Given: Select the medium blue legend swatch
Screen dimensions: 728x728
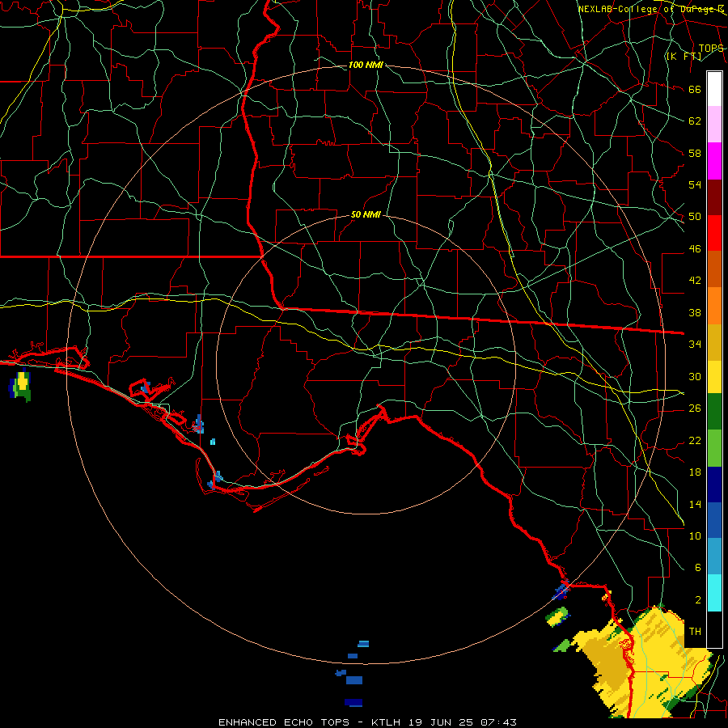Looking at the screenshot, I should [714, 520].
